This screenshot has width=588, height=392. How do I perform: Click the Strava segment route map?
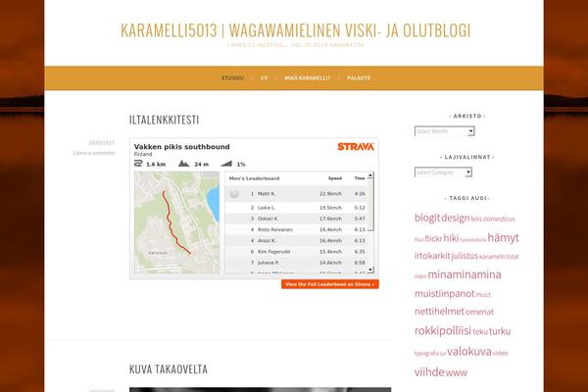[176, 222]
